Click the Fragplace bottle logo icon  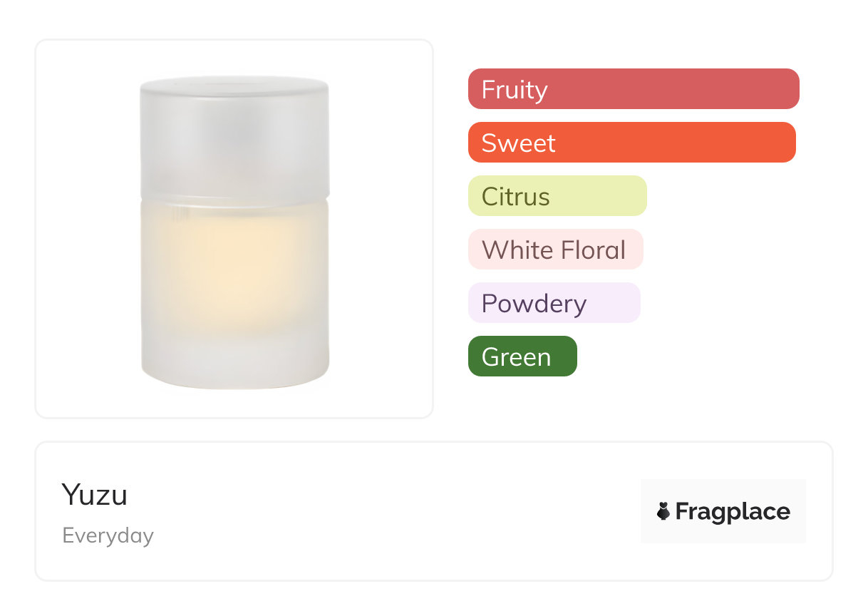tap(663, 511)
